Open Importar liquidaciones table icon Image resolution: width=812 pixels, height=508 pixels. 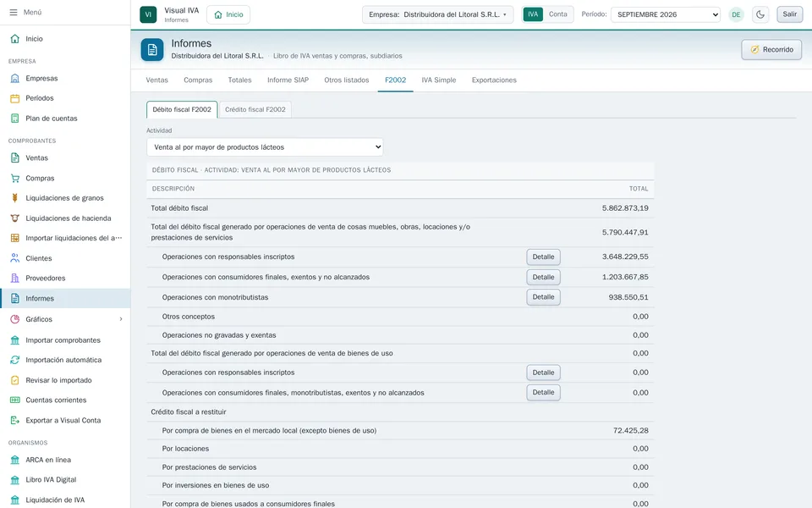pos(15,238)
